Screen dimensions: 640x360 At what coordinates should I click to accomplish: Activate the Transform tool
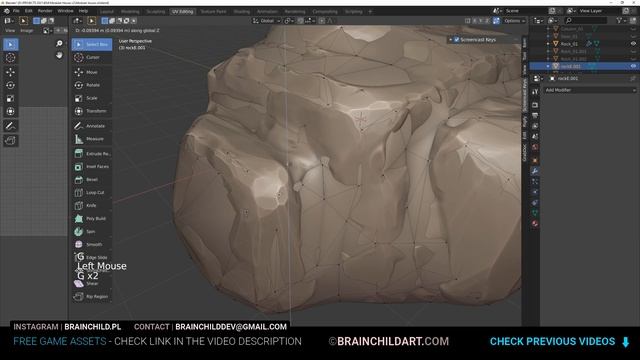(92, 111)
